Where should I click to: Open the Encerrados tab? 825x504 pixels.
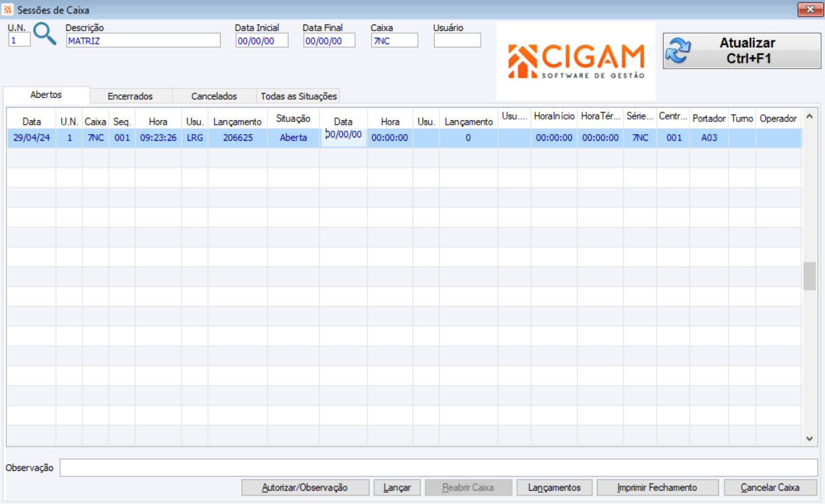pos(130,96)
